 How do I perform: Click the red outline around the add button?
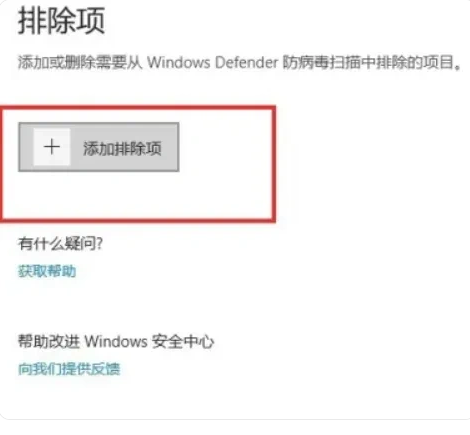click(138, 107)
